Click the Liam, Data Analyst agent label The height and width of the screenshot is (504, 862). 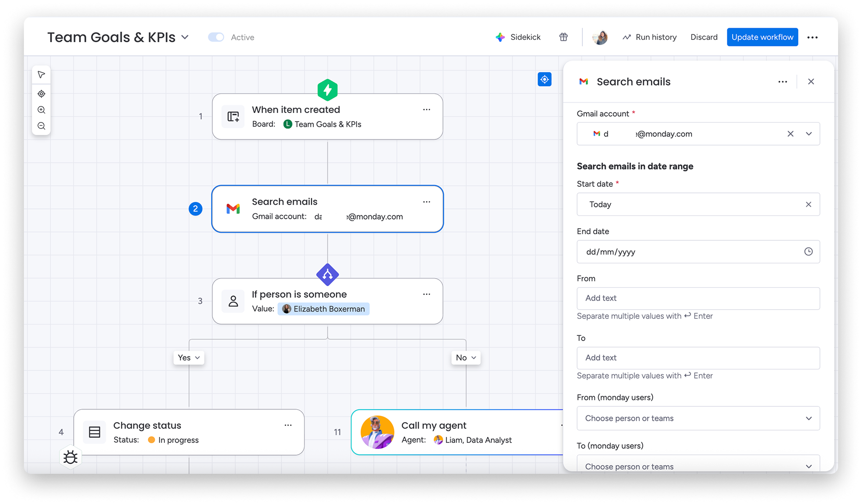pos(473,440)
